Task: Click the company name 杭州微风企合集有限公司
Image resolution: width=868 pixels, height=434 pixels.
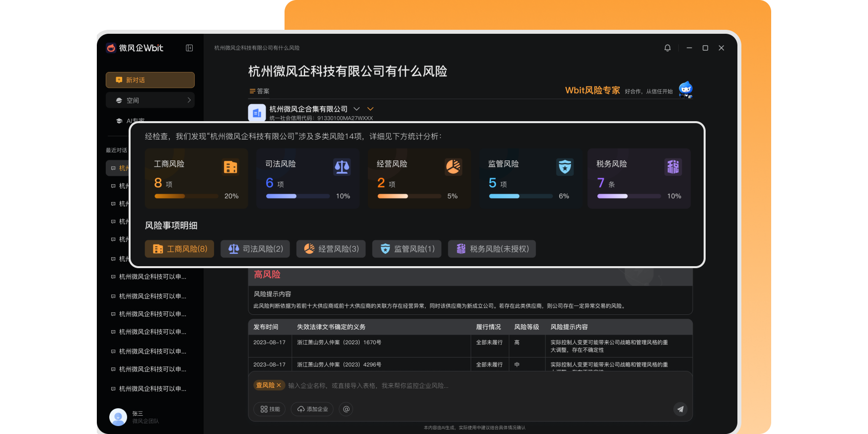Action: pos(308,109)
